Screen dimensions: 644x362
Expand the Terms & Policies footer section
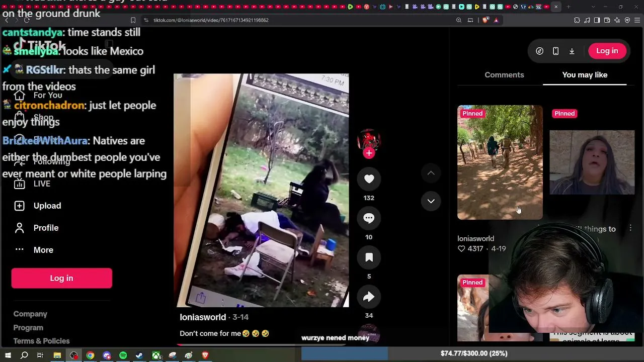point(41,341)
